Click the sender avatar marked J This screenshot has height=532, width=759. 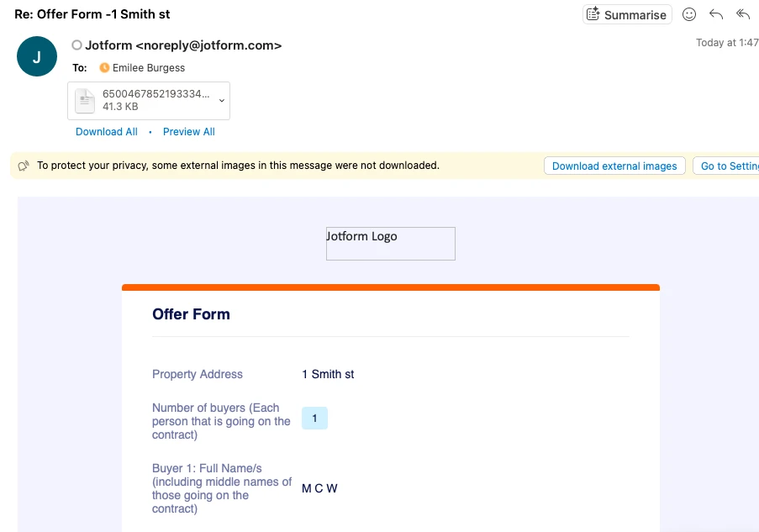point(36,55)
